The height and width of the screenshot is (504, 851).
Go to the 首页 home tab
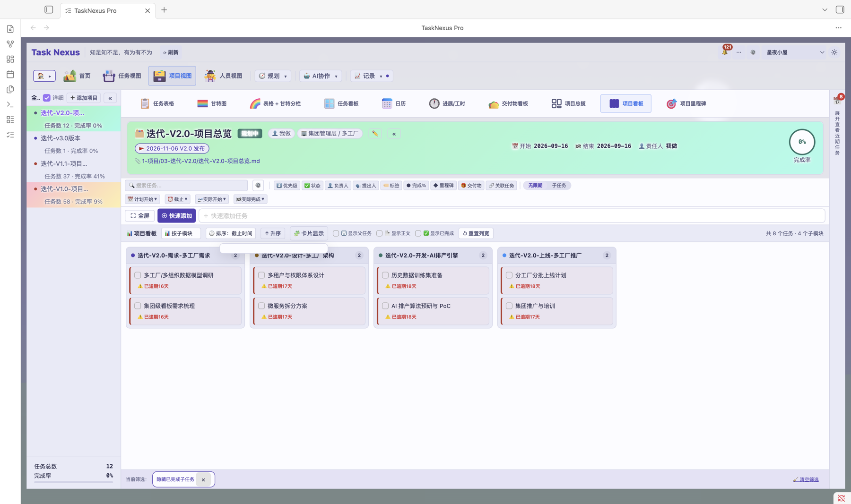(77, 76)
